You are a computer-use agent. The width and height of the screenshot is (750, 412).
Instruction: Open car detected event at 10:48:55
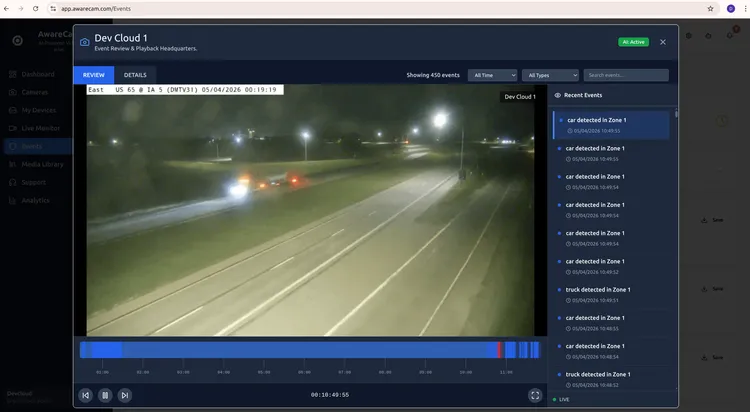[611, 323]
